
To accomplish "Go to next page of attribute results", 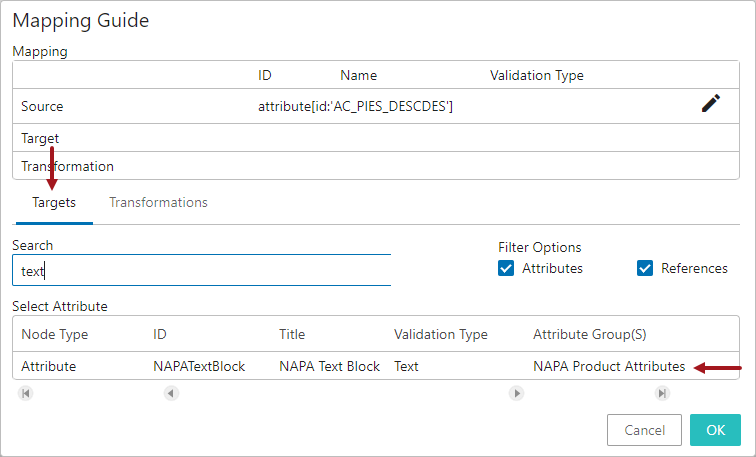I will tap(516, 393).
